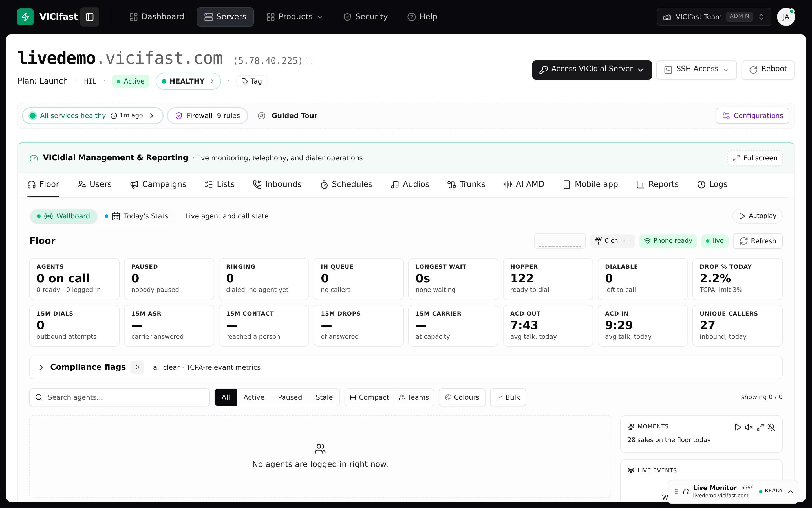The width and height of the screenshot is (812, 508).
Task: Filter agents by Active
Action: pyautogui.click(x=254, y=397)
